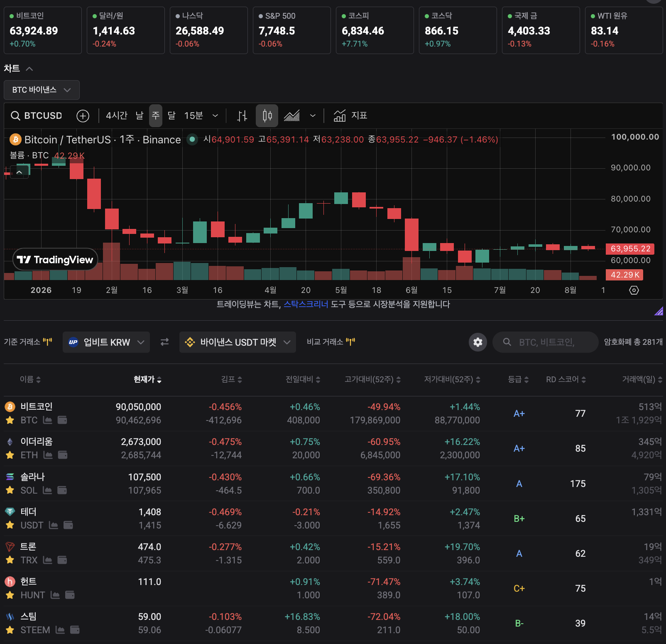Open wallet icon for 헌트 HUNT row
The image size is (666, 644).
[x=70, y=595]
